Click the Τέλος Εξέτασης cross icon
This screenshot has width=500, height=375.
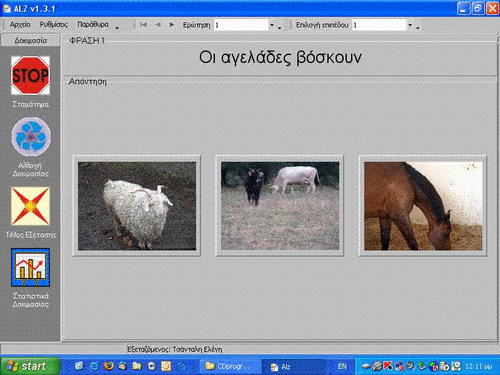30,206
